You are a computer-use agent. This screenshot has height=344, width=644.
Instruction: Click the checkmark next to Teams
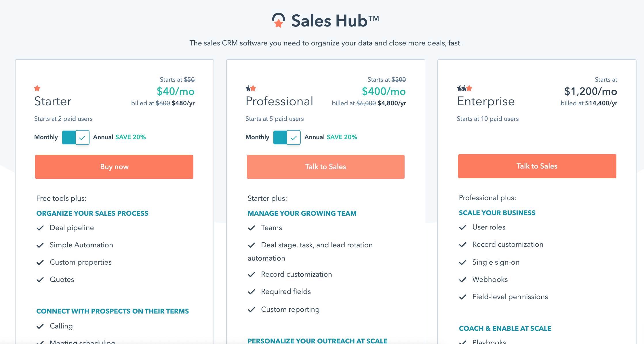pos(251,228)
